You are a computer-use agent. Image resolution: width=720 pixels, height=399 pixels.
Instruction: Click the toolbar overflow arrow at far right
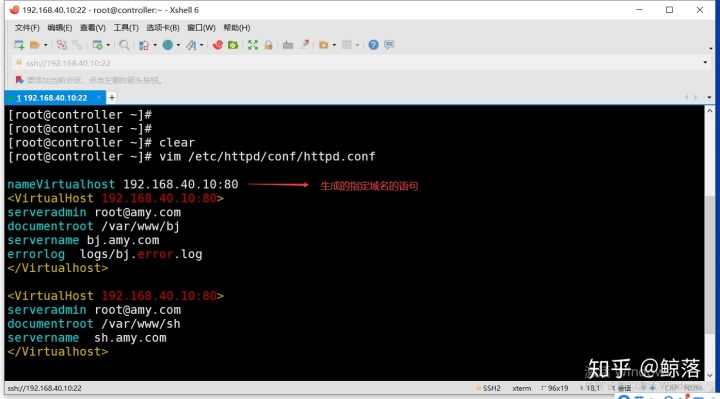coord(710,48)
